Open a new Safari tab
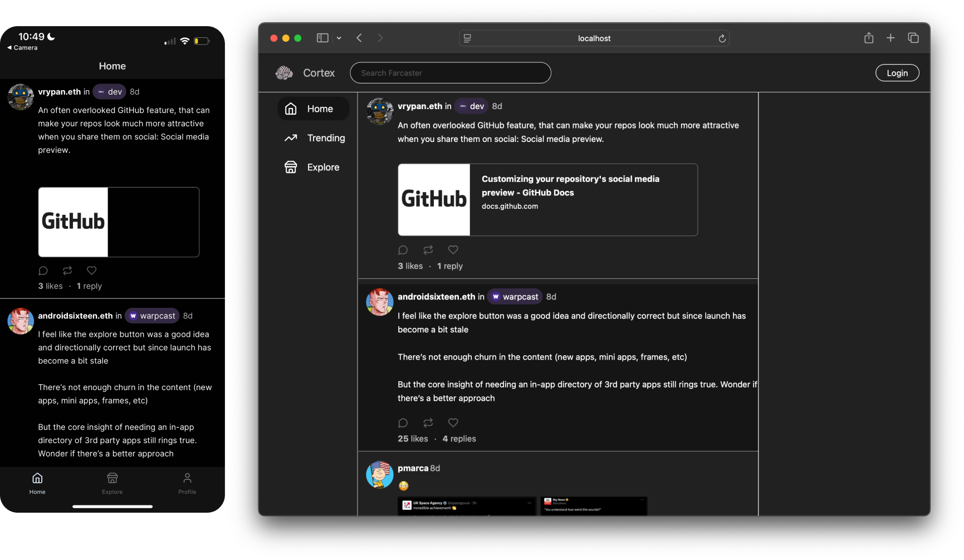Screen dimensions: 964x560 click(890, 38)
